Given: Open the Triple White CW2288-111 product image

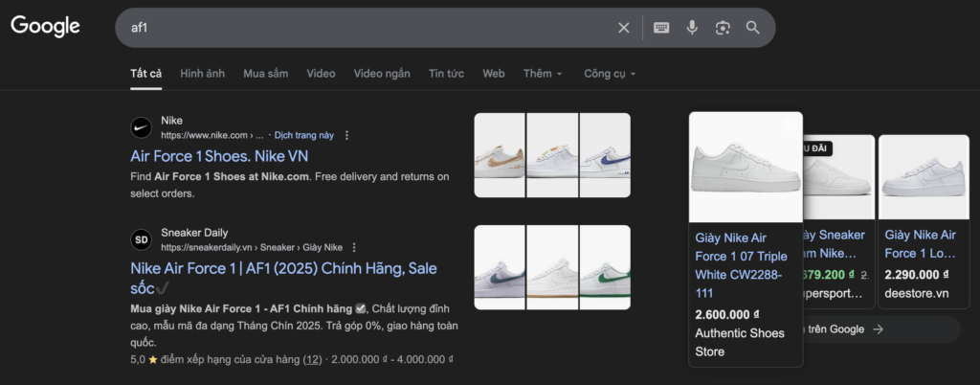Looking at the screenshot, I should tap(746, 168).
